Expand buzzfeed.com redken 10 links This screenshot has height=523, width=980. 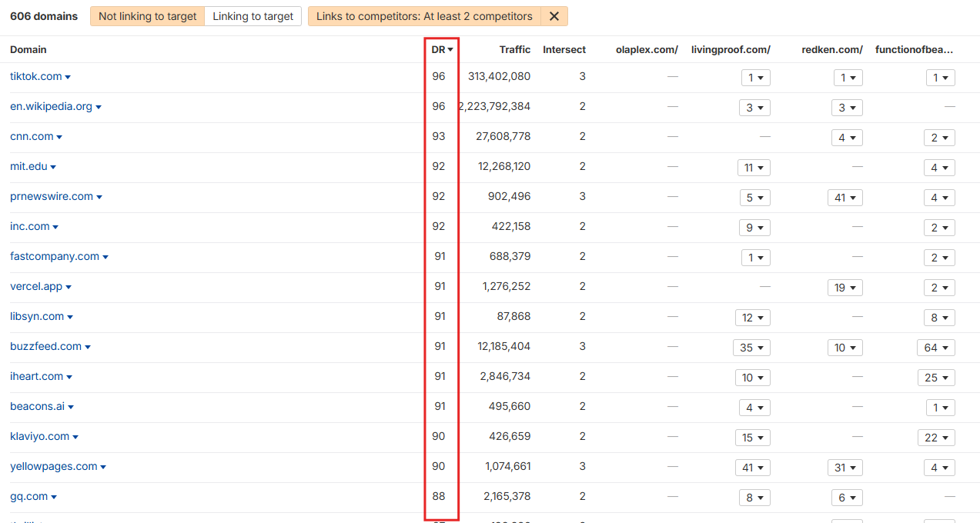(845, 348)
